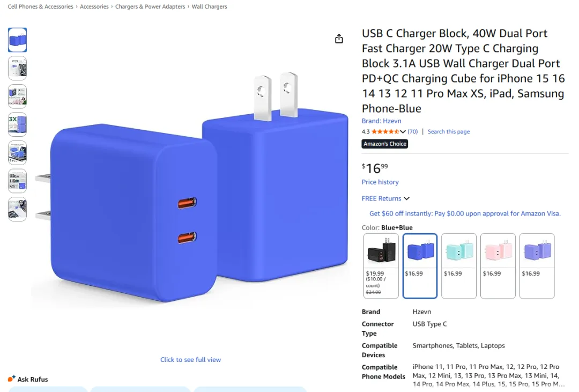
Task: Choose the purple charger color swatch
Action: coord(537,265)
